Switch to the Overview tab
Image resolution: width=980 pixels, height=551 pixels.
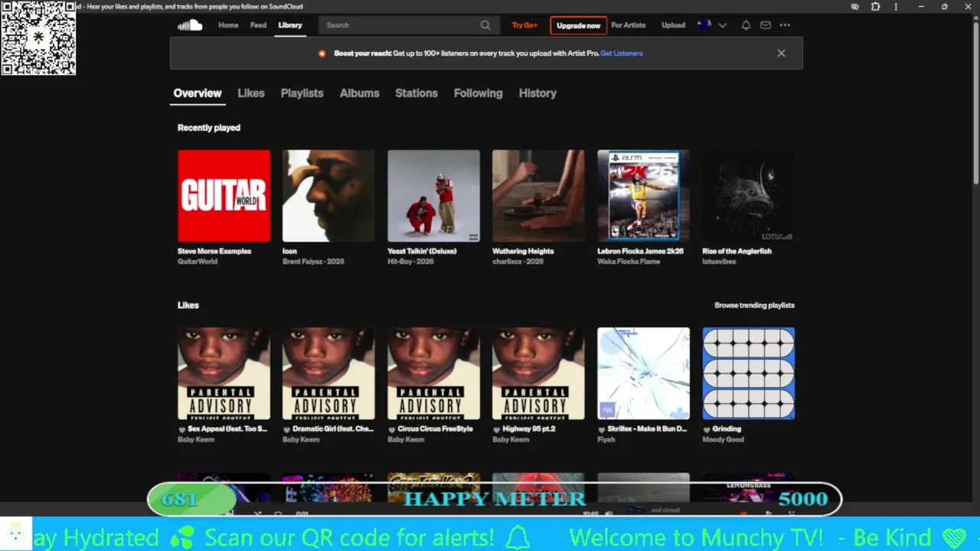click(198, 93)
